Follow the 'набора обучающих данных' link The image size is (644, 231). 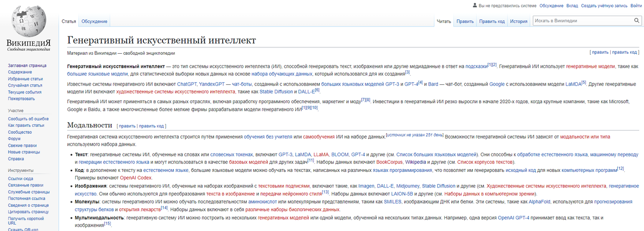point(281,74)
